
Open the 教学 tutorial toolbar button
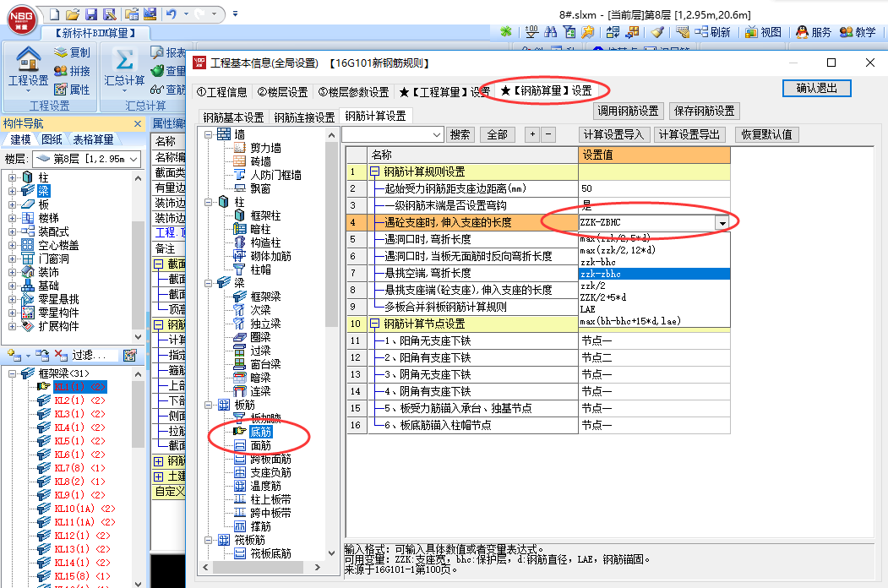[858, 32]
